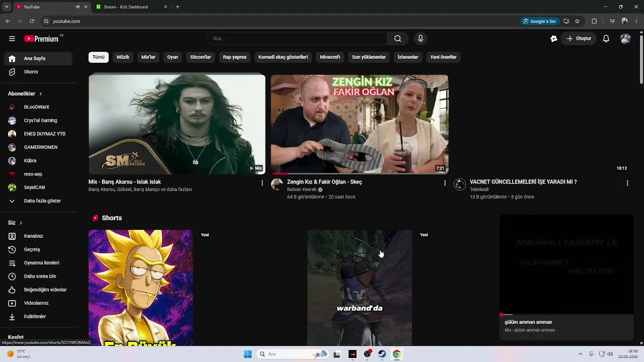Expand the Siz section chevron
The width and height of the screenshot is (644, 362).
[21, 223]
